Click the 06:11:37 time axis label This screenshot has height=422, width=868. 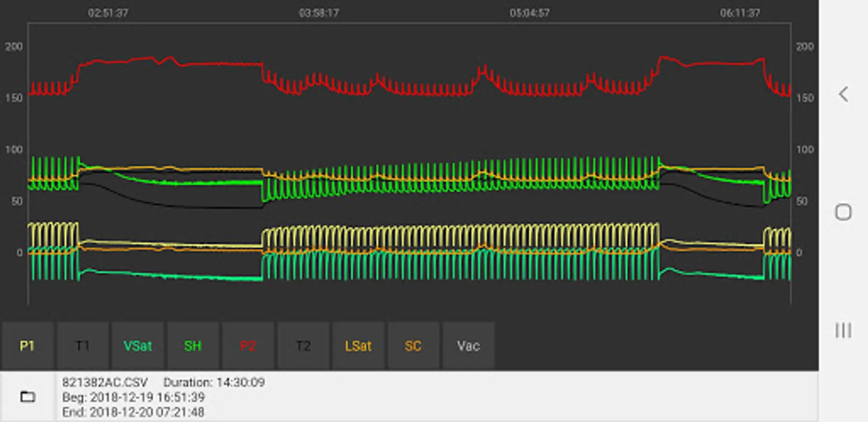click(740, 13)
